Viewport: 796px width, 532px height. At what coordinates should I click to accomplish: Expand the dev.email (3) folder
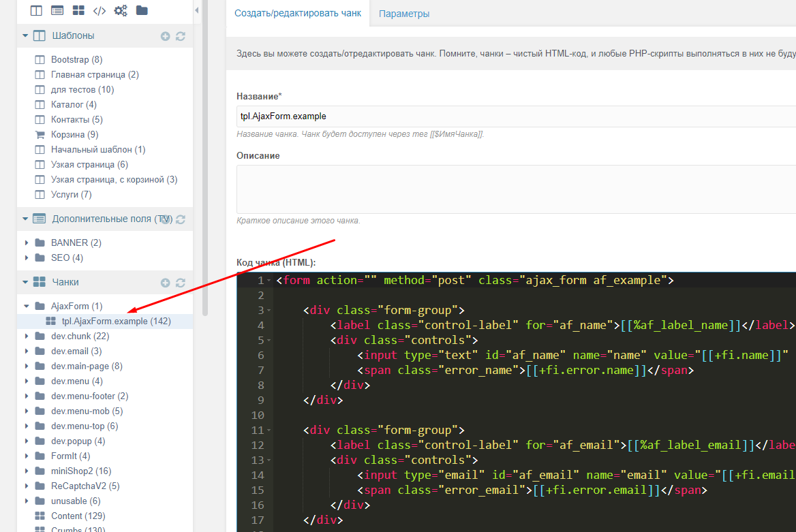pos(27,351)
